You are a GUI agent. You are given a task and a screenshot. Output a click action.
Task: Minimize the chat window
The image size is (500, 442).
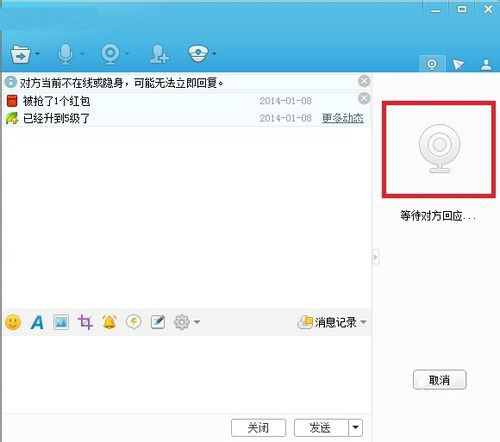tap(435, 10)
